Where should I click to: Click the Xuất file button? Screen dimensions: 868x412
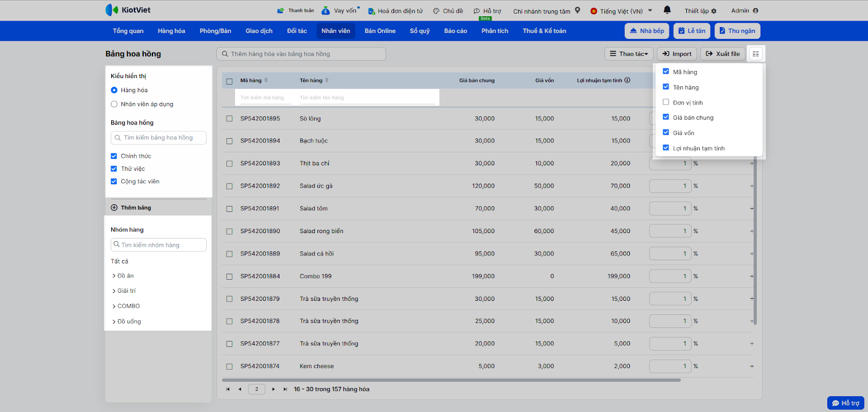(722, 54)
